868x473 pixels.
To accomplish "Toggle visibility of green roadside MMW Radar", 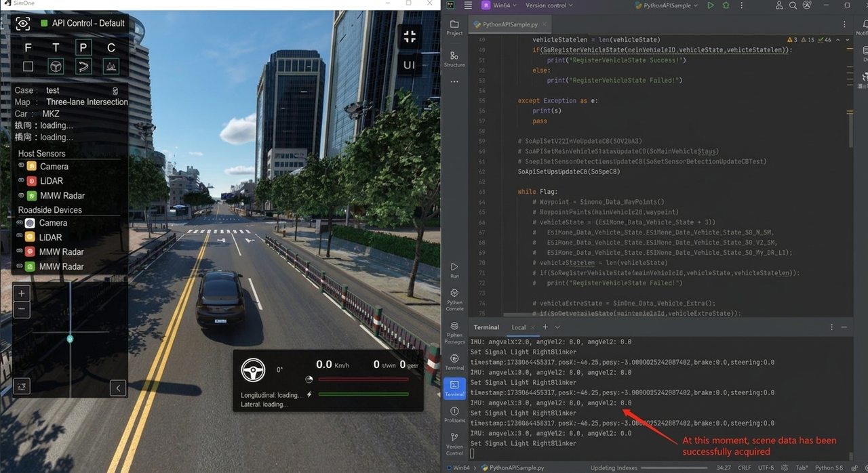I will pos(20,266).
